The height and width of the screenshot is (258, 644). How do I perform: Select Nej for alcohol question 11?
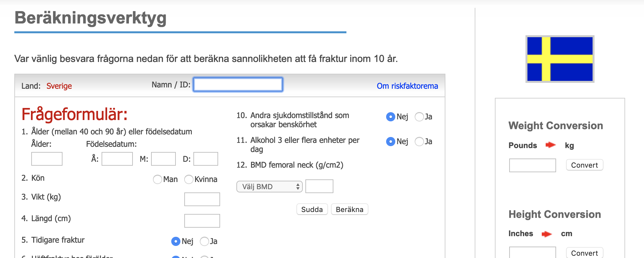[391, 142]
